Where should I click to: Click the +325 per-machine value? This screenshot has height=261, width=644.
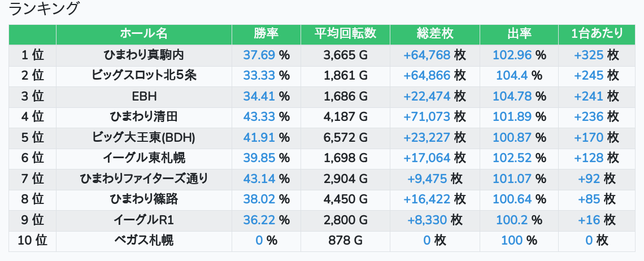[x=589, y=55]
